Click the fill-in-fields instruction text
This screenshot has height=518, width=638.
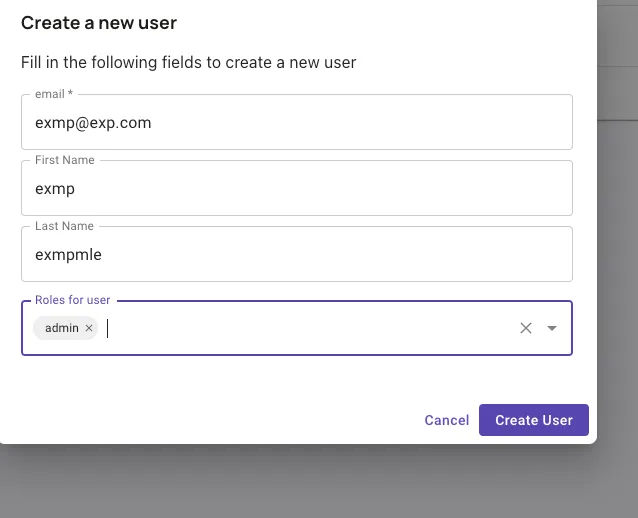(188, 62)
